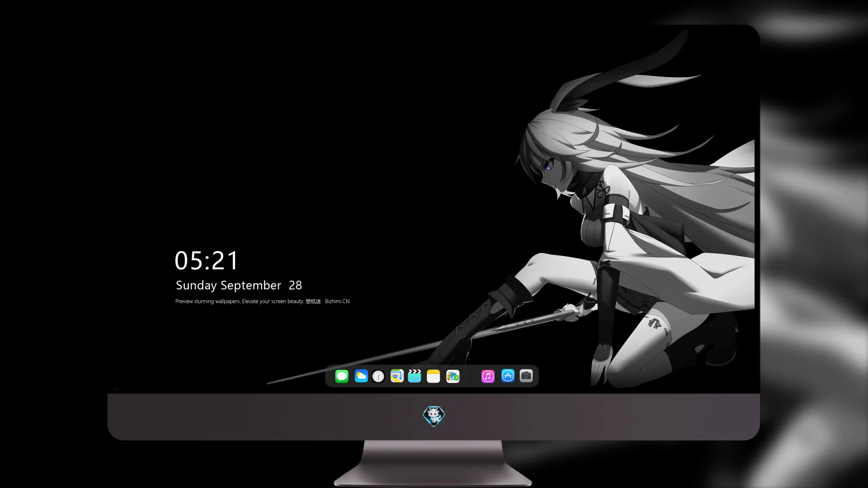Launch the blue App Store icon
The height and width of the screenshot is (488, 868).
[x=508, y=375]
